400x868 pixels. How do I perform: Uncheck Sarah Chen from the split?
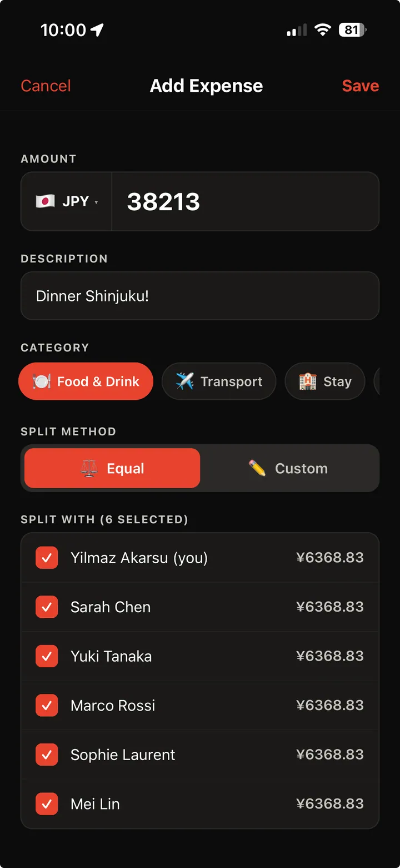47,607
